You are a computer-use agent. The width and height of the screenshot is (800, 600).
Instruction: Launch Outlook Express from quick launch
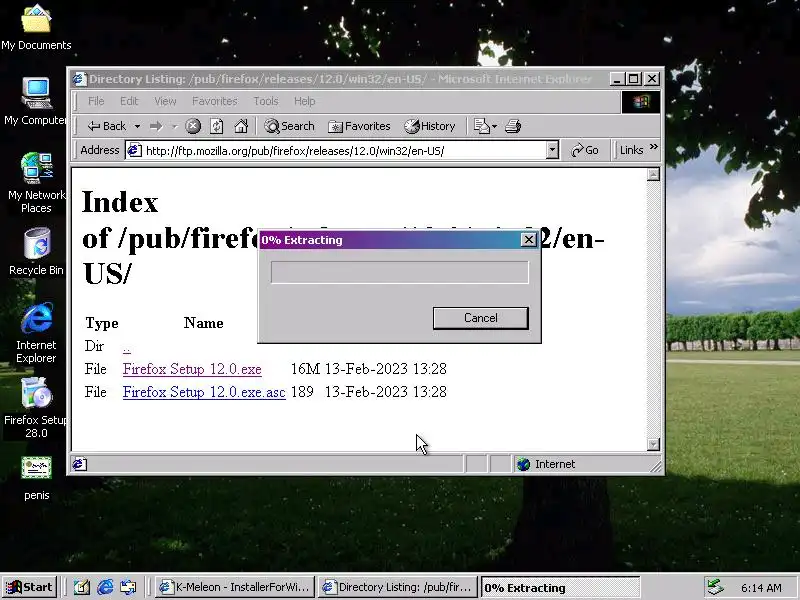(129, 587)
